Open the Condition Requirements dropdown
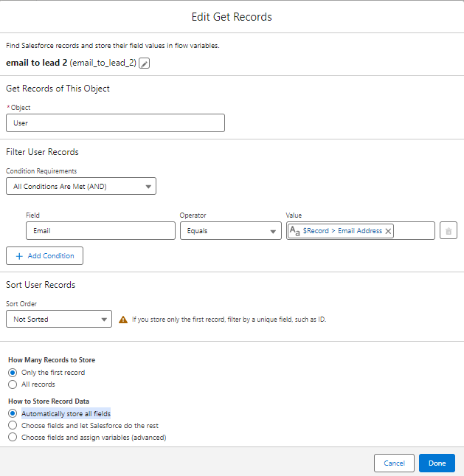The image size is (464, 476). (x=81, y=187)
